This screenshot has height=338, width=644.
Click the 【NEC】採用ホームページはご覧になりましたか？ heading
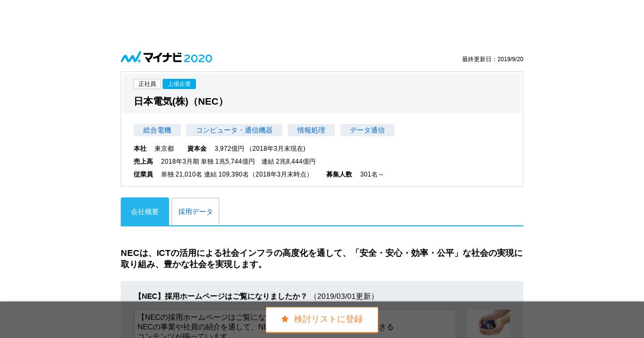coord(221,296)
